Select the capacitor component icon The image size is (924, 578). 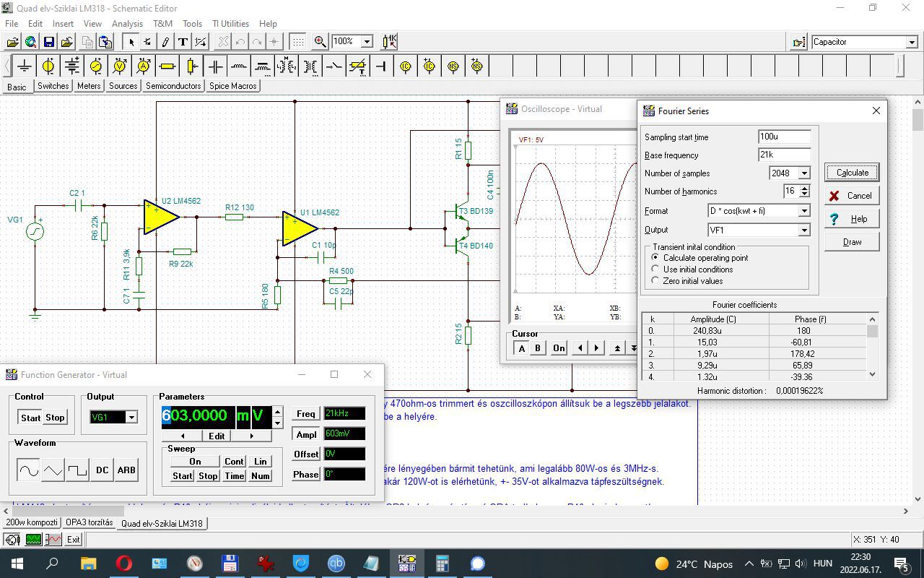coord(215,66)
